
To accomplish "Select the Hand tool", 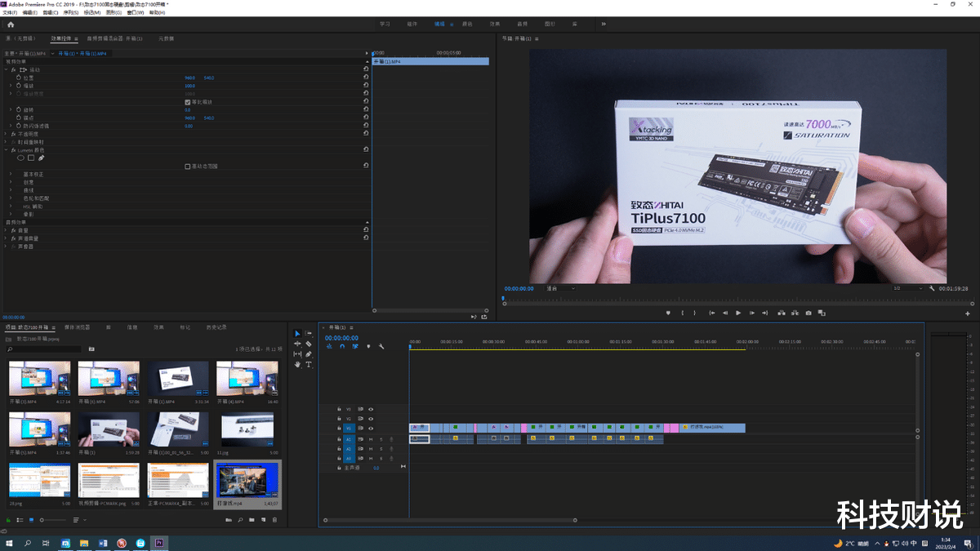I will point(297,365).
